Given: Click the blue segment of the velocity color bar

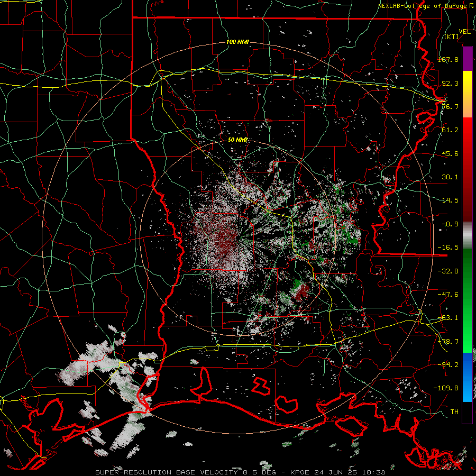Looking at the screenshot, I should click(467, 377).
